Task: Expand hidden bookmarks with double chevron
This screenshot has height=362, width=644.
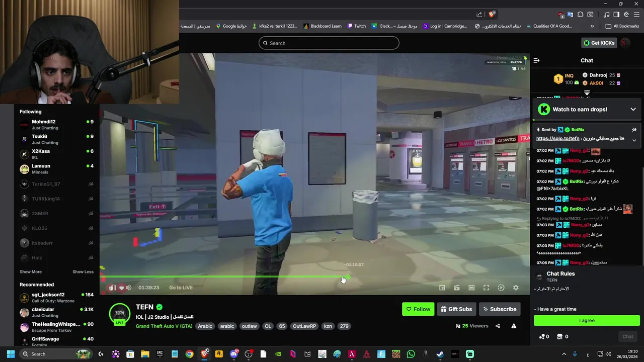Action: pos(592,26)
